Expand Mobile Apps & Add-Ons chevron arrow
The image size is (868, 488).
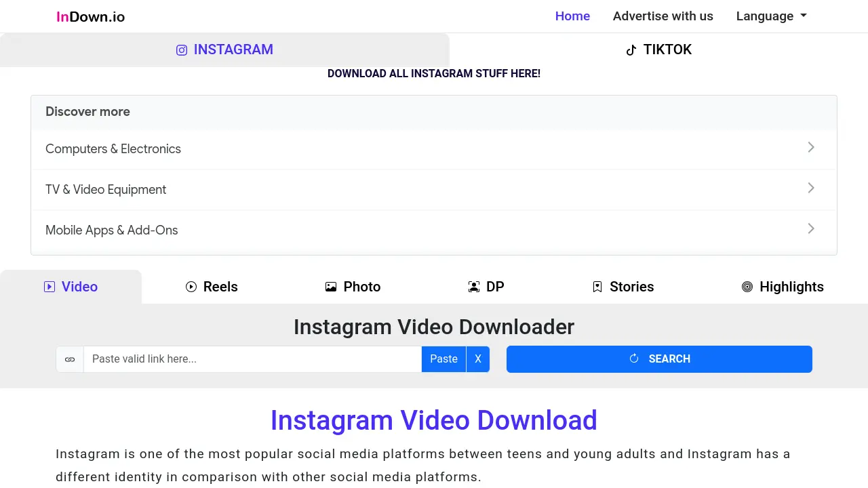pyautogui.click(x=811, y=228)
